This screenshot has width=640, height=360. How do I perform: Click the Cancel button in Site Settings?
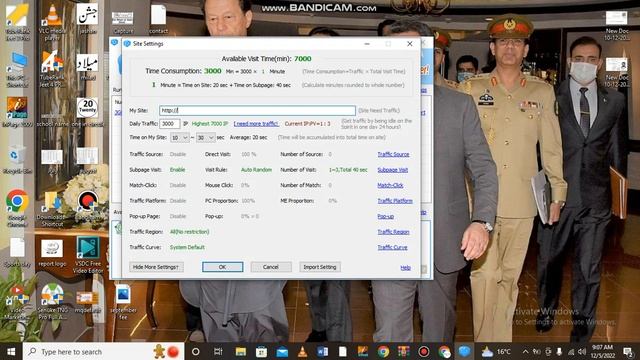click(271, 267)
